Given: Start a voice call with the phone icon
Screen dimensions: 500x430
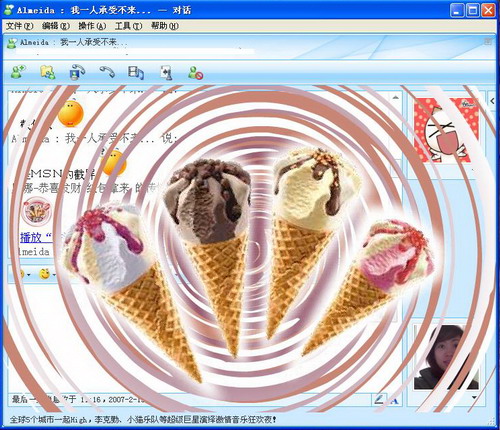Looking at the screenshot, I should coord(107,72).
